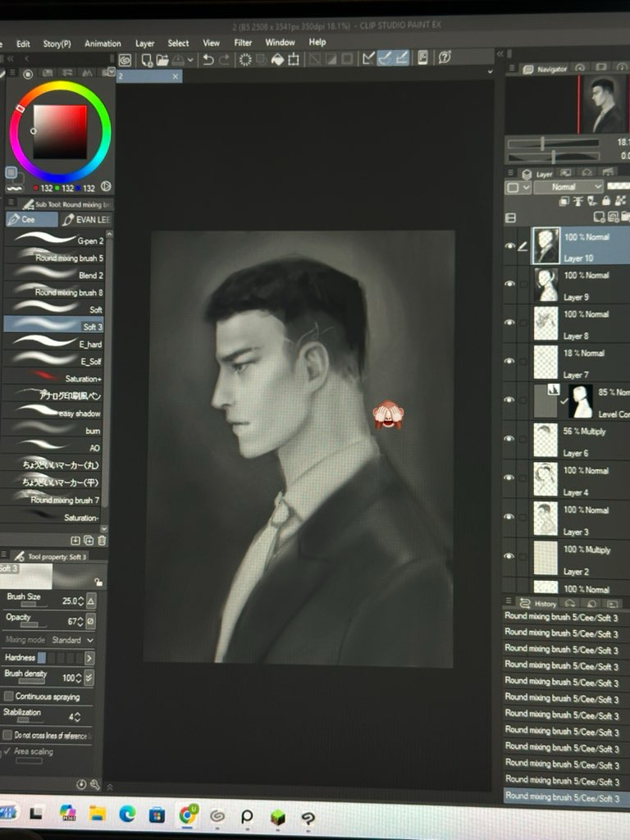Click the Undo arrow in the command bar
630x840 pixels.
pyautogui.click(x=208, y=59)
